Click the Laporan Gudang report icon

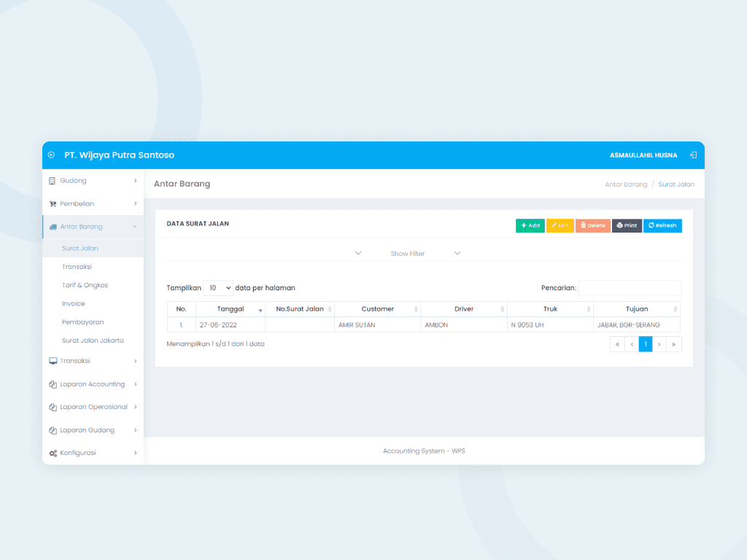53,430
